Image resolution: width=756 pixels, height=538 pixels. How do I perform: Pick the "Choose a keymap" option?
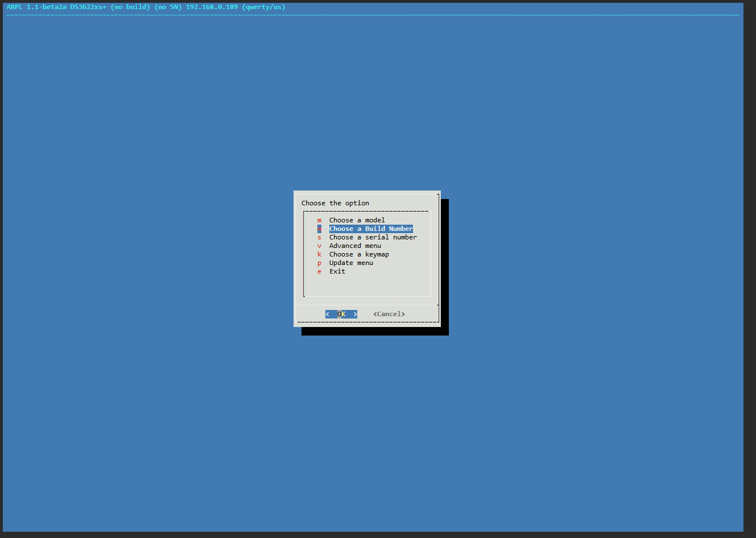point(359,254)
